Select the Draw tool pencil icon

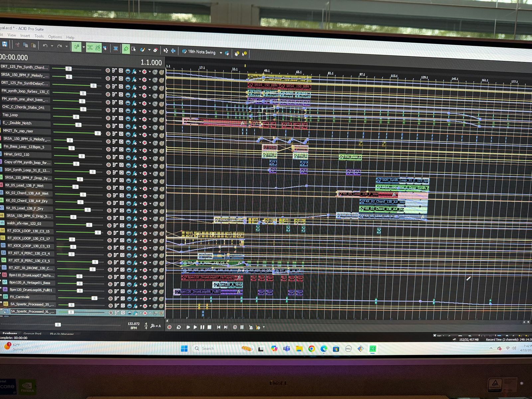point(126,49)
